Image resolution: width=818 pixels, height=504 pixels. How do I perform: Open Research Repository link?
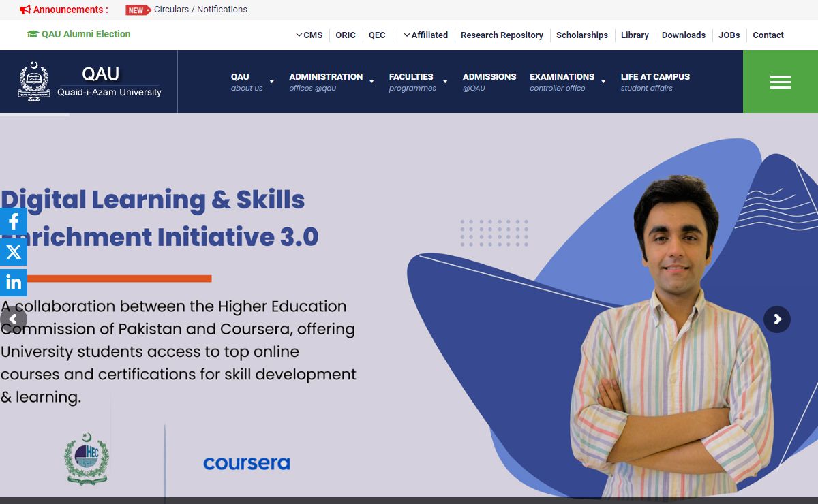502,35
